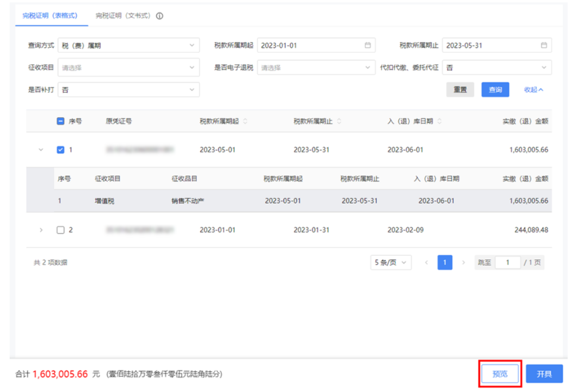Sort the 入（退）库日期 column
The image size is (588, 391).
click(439, 121)
